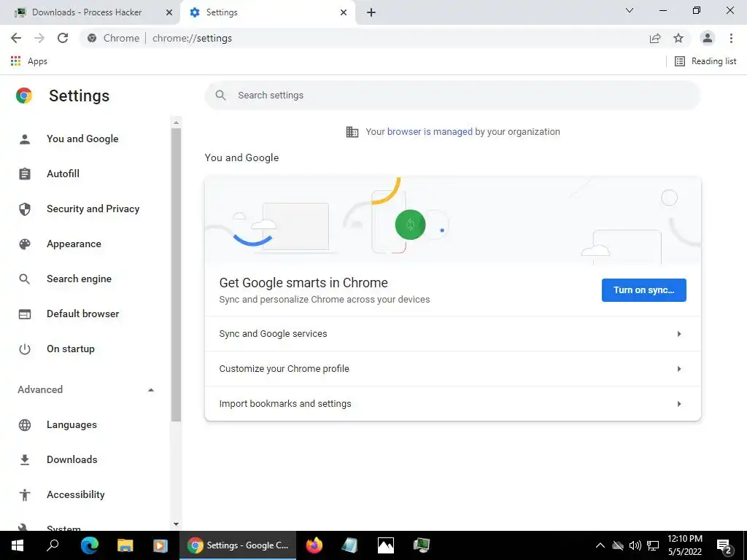Open the Reading list
The image size is (747, 560).
pyautogui.click(x=705, y=61)
